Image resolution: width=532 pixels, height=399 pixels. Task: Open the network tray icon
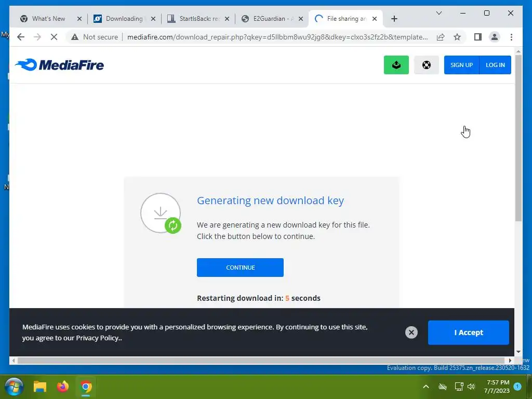pos(459,387)
